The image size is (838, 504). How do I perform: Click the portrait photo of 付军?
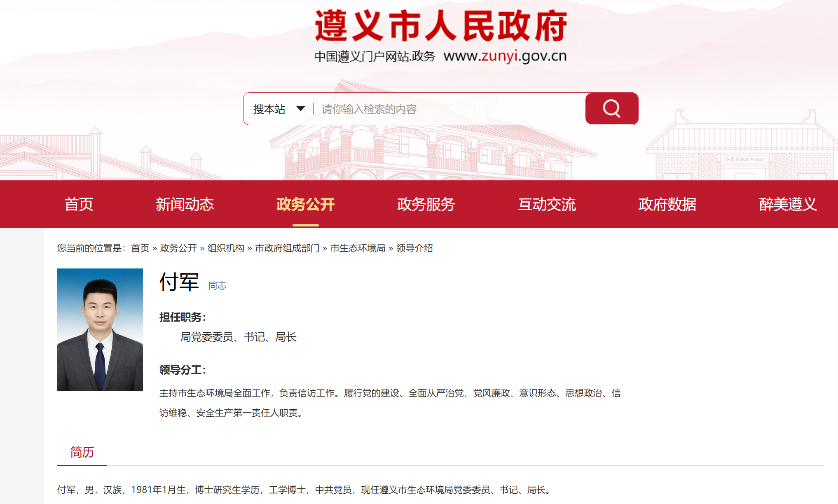point(100,329)
